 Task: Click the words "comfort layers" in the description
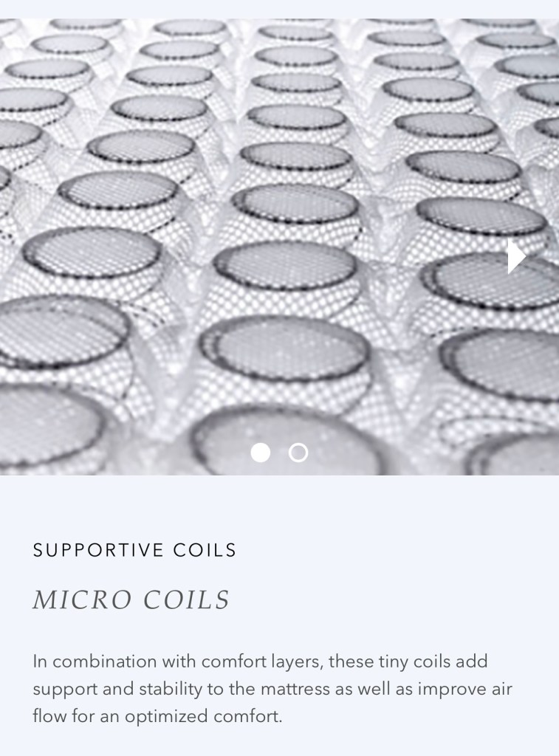click(262, 662)
